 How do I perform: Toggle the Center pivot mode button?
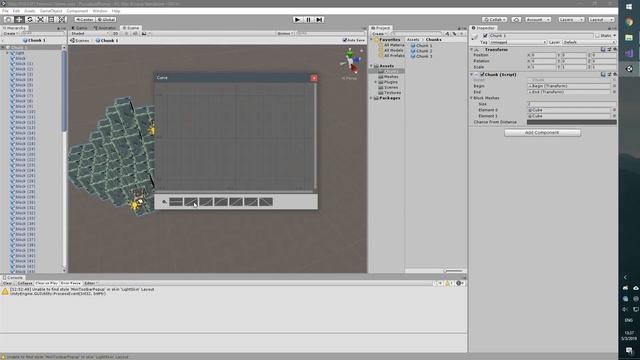(84, 20)
